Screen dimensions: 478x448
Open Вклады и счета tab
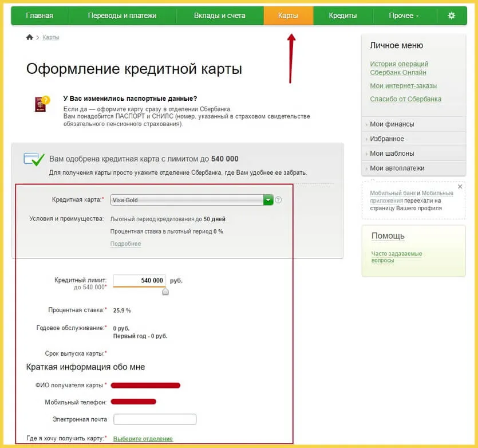(x=219, y=15)
